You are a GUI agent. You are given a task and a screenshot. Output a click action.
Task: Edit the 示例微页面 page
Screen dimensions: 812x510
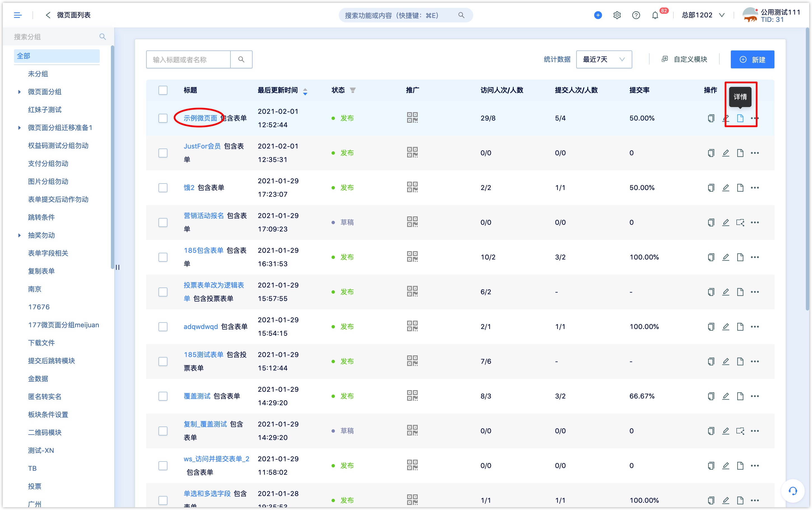tap(726, 118)
